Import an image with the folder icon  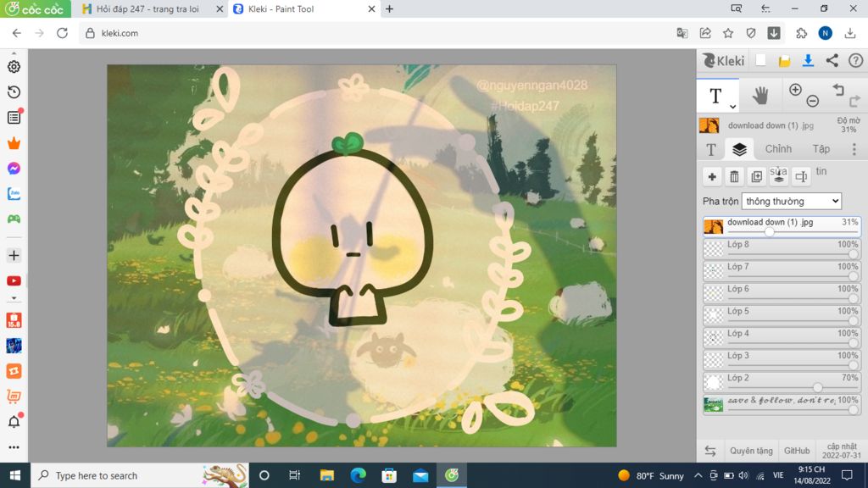[784, 61]
